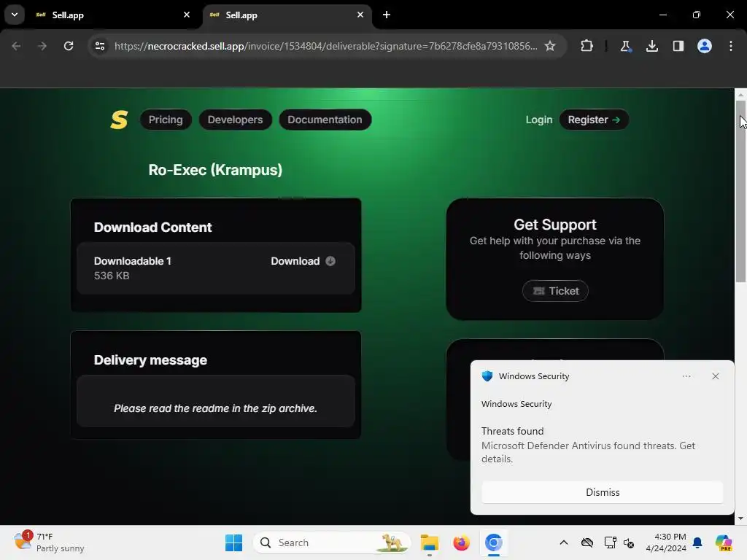Click the Delivery message heading
This screenshot has height=560, width=747.
point(150,360)
